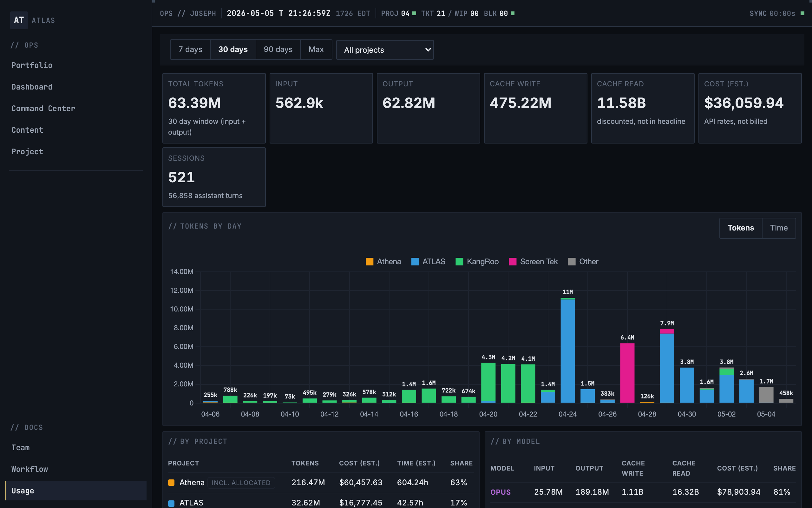Select the 7 days range
812x508 pixels.
[190, 50]
